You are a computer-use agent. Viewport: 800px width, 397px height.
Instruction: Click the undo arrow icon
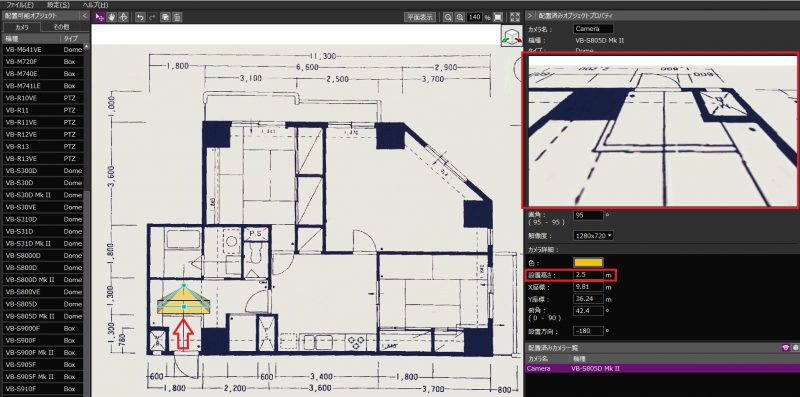point(140,17)
